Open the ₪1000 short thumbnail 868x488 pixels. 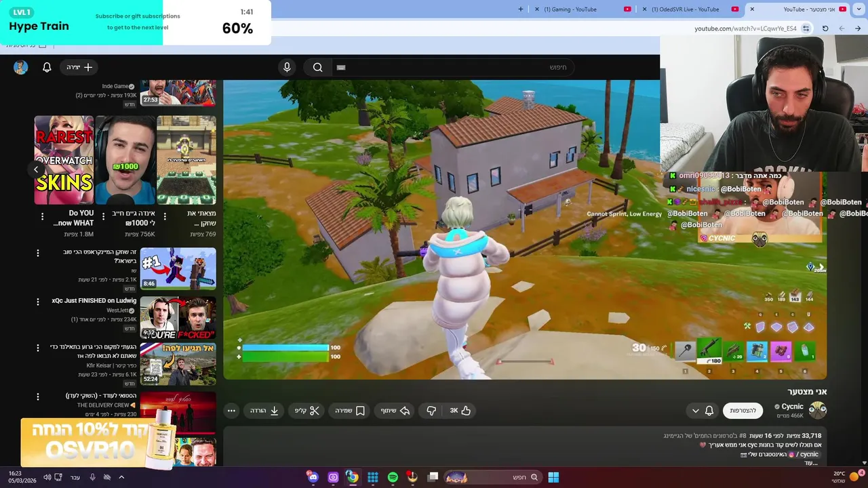[125, 160]
